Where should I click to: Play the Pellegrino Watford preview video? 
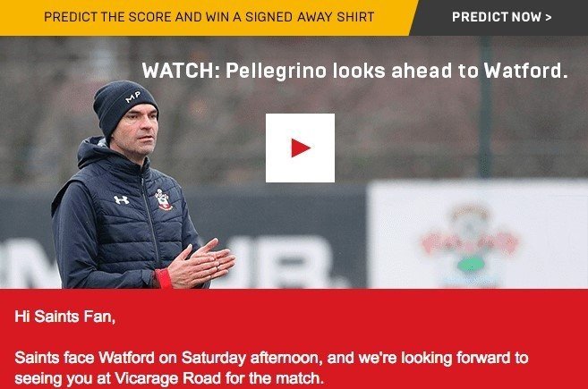point(300,148)
